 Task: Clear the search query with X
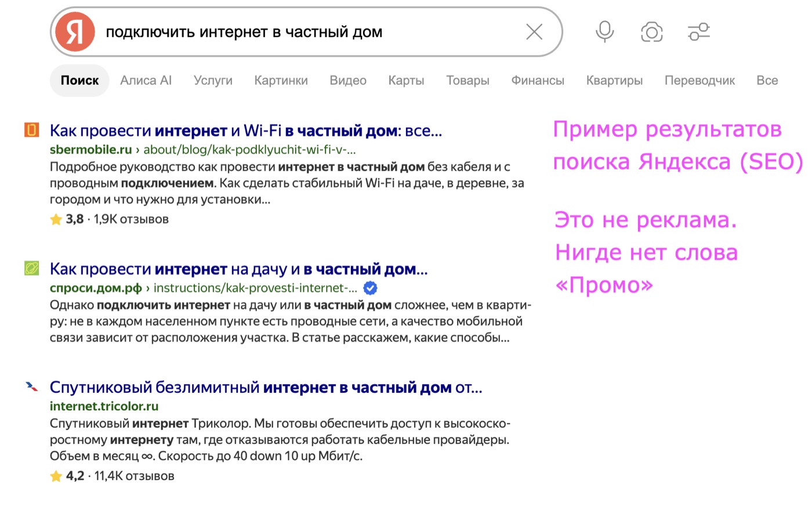534,32
